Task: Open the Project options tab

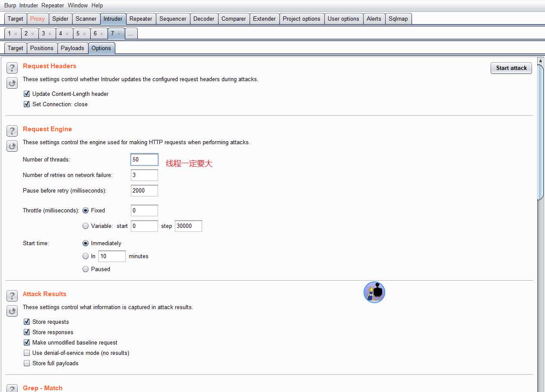Action: click(301, 19)
